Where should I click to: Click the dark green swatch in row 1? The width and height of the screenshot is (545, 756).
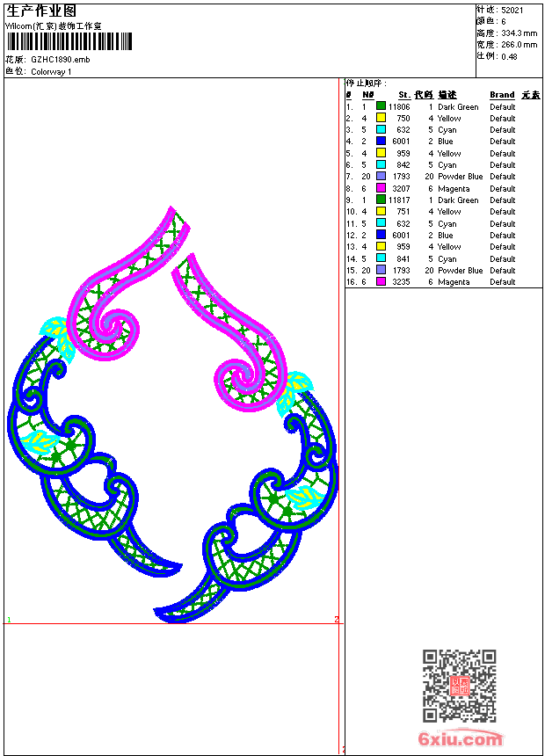(x=381, y=106)
